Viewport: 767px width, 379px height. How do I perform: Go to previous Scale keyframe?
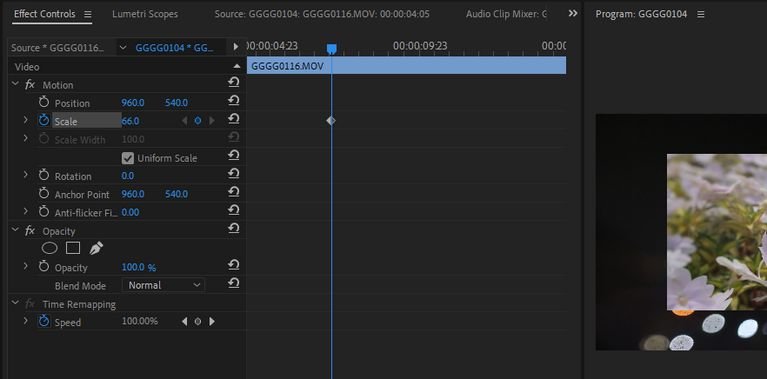184,121
